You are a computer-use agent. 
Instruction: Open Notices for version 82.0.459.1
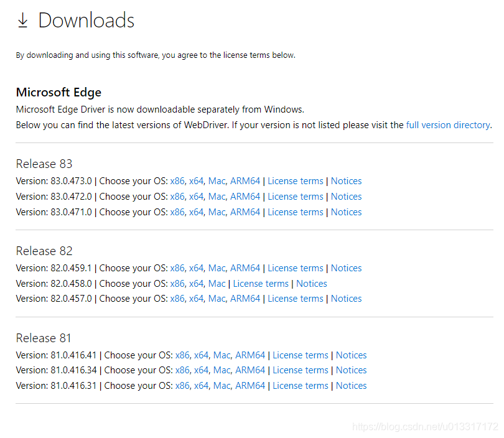coord(346,268)
